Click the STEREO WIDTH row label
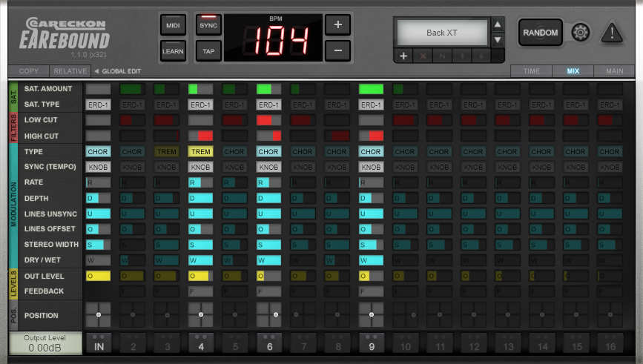Image resolution: width=643 pixels, height=364 pixels. click(x=51, y=245)
